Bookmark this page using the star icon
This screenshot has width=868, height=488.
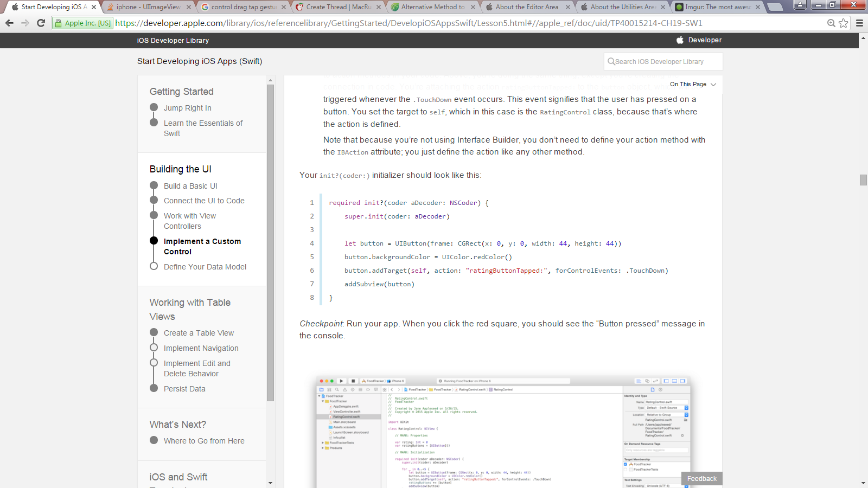(x=844, y=23)
